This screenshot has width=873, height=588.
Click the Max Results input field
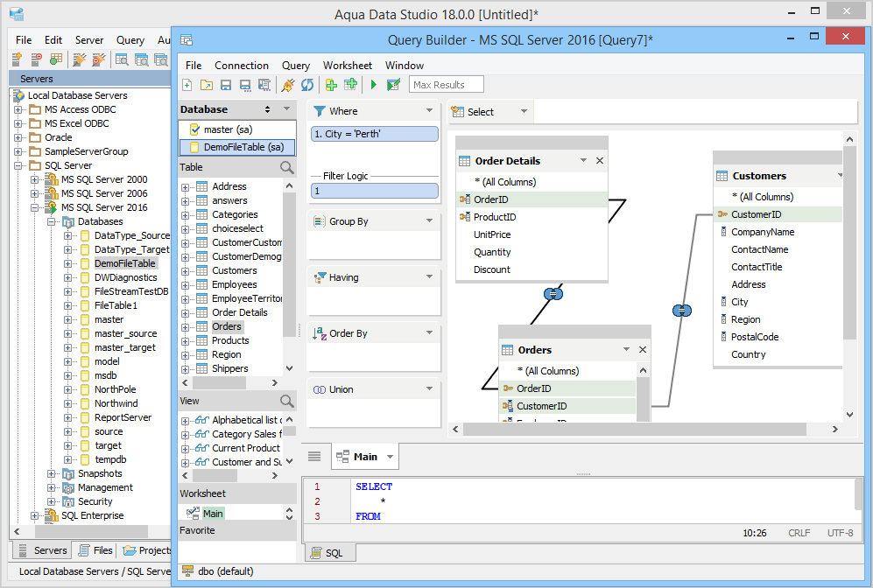(447, 85)
